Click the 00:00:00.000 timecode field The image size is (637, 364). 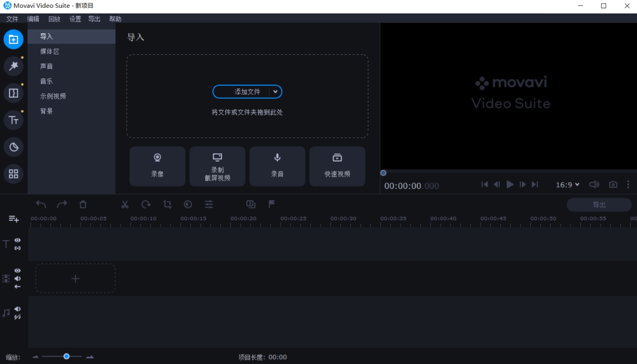[412, 186]
